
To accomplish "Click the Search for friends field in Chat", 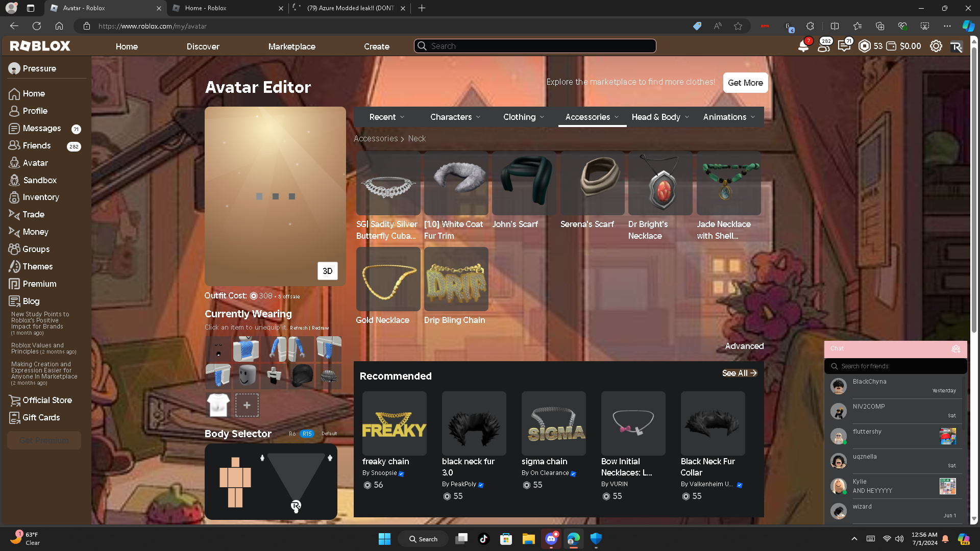I will click(896, 366).
